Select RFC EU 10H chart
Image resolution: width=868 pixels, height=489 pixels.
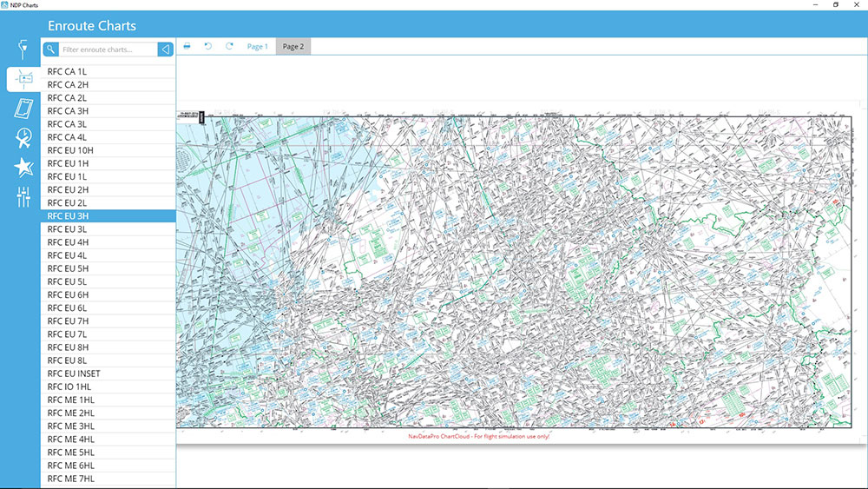pos(108,150)
